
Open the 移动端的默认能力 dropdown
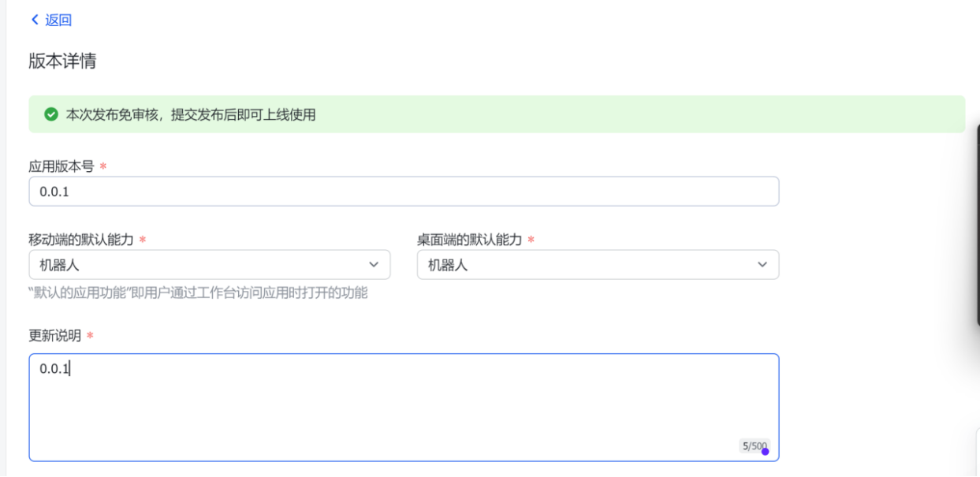[x=210, y=265]
